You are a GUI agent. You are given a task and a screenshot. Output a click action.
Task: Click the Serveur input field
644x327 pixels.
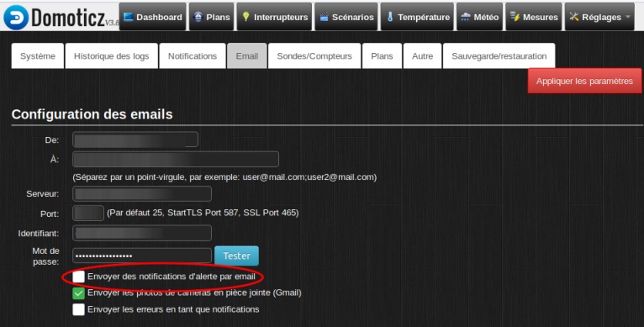[142, 193]
